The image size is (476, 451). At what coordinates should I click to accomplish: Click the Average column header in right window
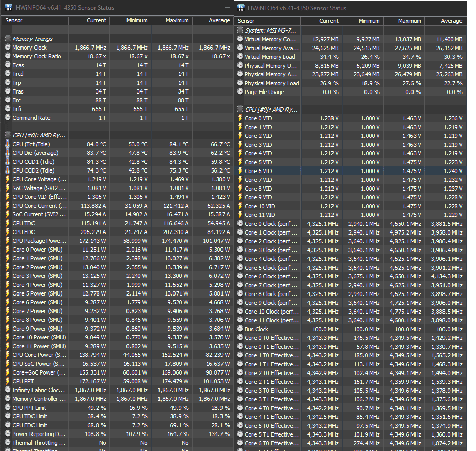click(446, 21)
